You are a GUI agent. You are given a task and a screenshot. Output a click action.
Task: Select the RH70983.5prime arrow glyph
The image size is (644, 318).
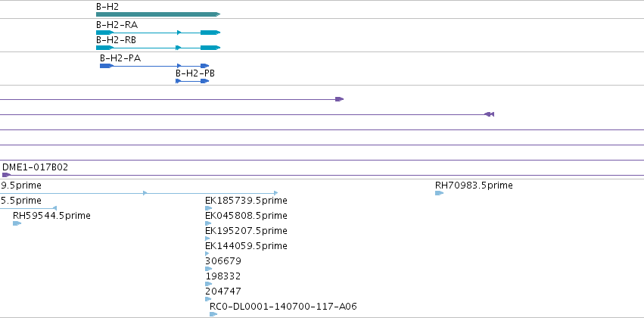click(x=440, y=193)
